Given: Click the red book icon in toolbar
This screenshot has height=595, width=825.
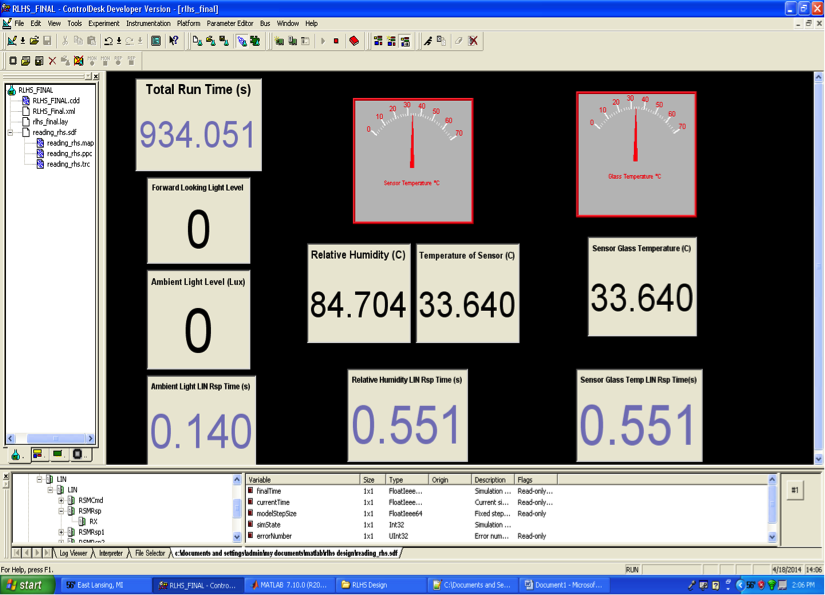Looking at the screenshot, I should [x=354, y=41].
